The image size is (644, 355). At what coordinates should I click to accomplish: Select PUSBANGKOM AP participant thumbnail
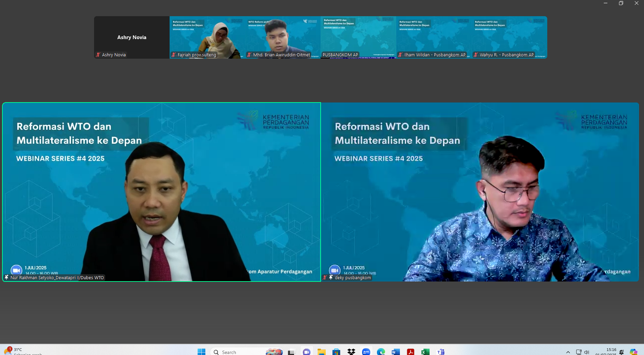(358, 37)
